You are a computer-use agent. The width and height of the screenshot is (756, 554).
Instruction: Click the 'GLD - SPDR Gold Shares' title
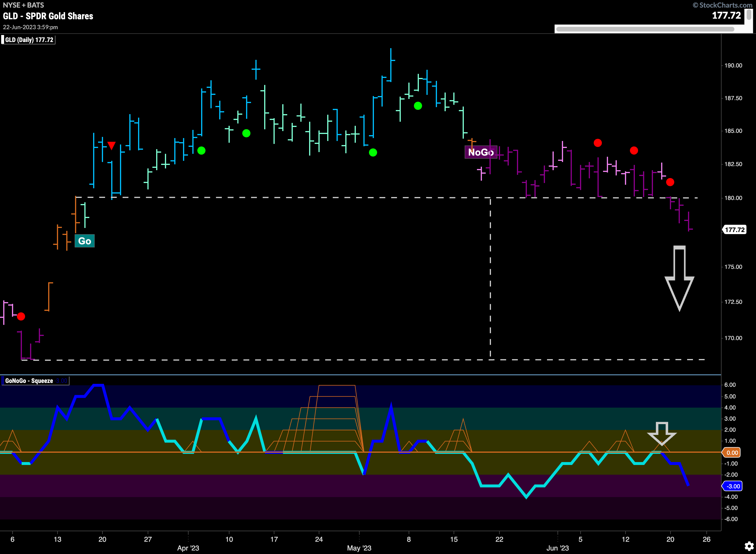click(x=48, y=16)
